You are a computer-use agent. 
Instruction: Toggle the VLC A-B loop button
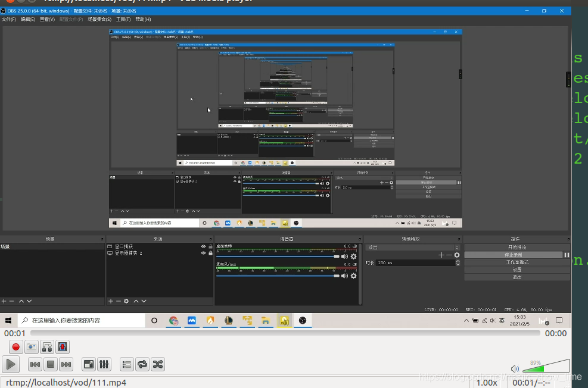coord(47,347)
